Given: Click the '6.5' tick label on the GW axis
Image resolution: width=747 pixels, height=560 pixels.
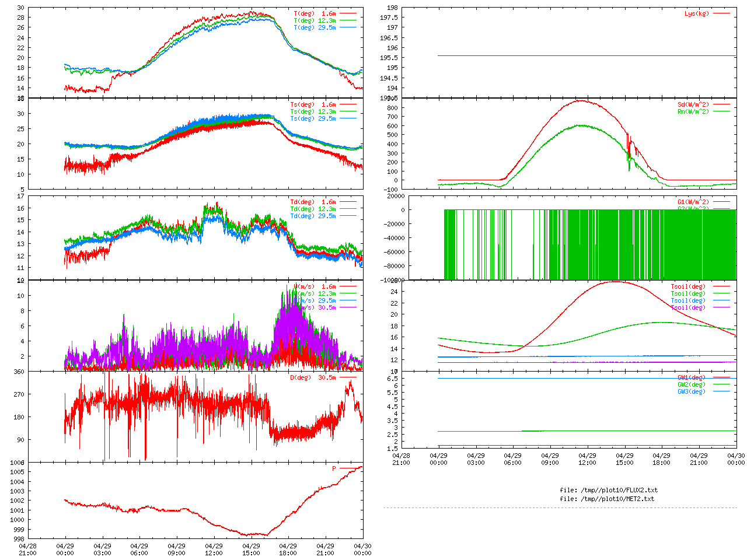Looking at the screenshot, I should (393, 379).
